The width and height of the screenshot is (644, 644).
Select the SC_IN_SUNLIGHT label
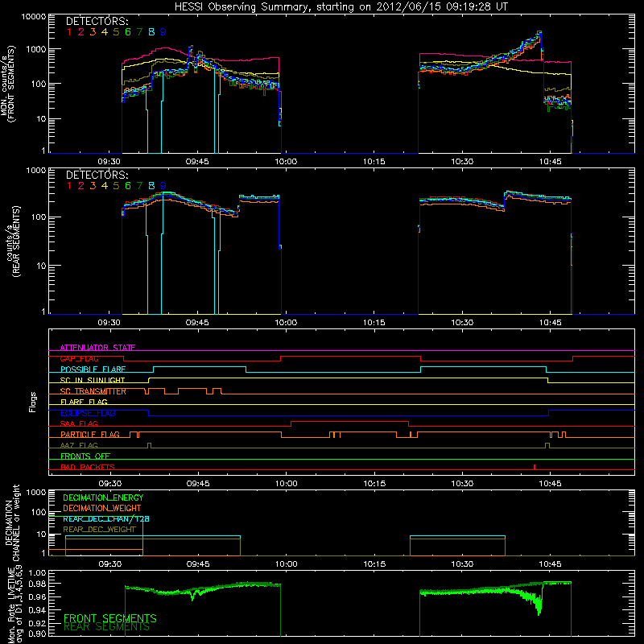pyautogui.click(x=93, y=380)
